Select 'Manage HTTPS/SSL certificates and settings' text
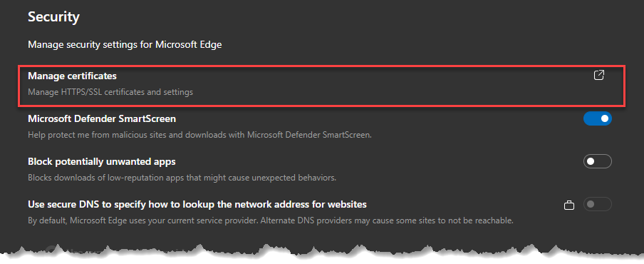644x264 pixels. coord(110,92)
